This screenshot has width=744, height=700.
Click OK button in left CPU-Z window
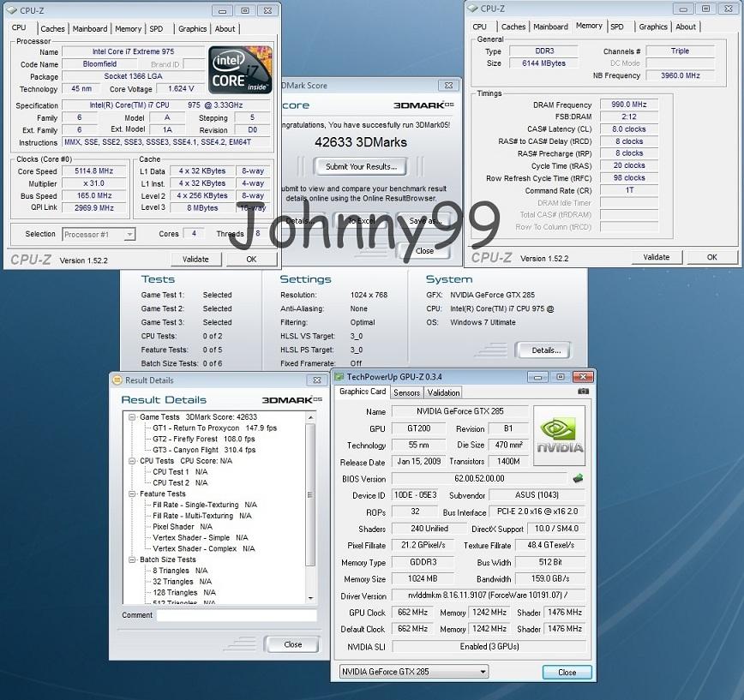251,259
